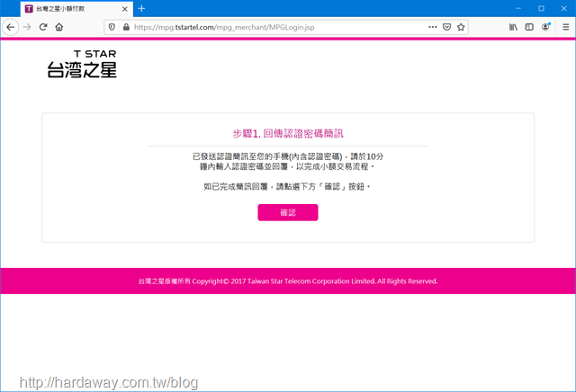The image size is (576, 392).
Task: Close the Firefox window
Action: tap(564, 8)
